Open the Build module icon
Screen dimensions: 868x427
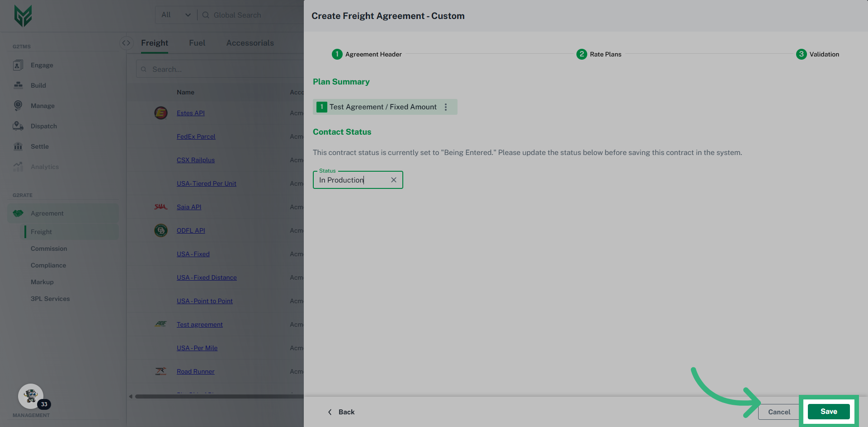(18, 85)
